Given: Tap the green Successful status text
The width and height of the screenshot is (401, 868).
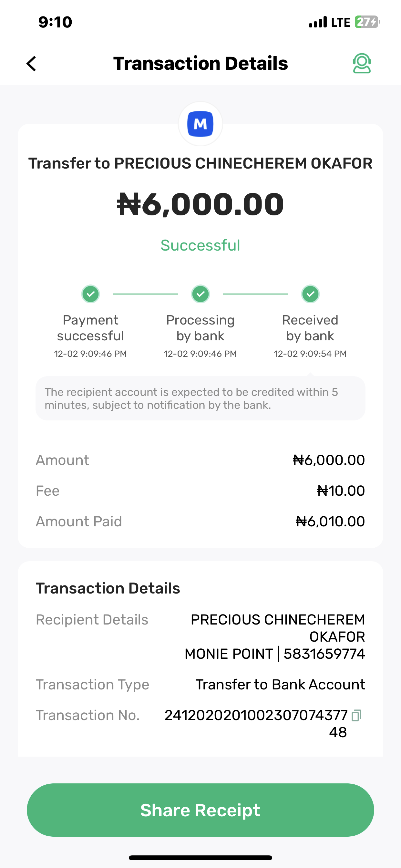Looking at the screenshot, I should (200, 245).
